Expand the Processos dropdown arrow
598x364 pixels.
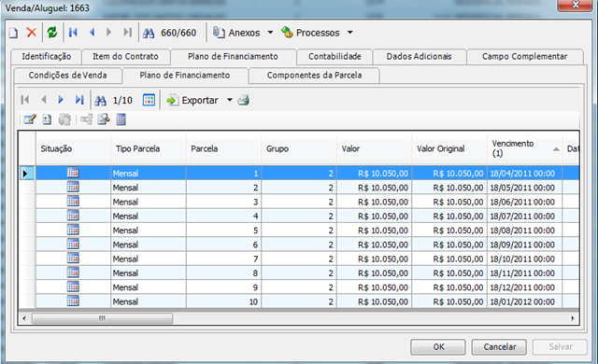point(349,33)
